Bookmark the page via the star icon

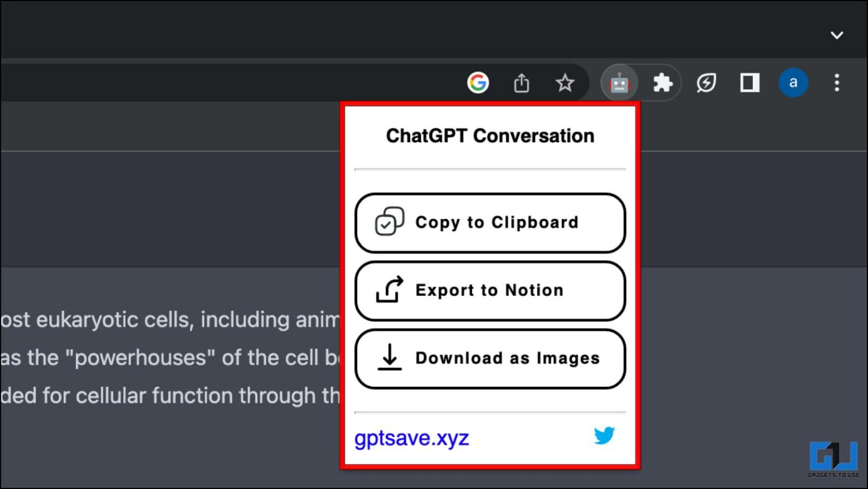(x=565, y=82)
